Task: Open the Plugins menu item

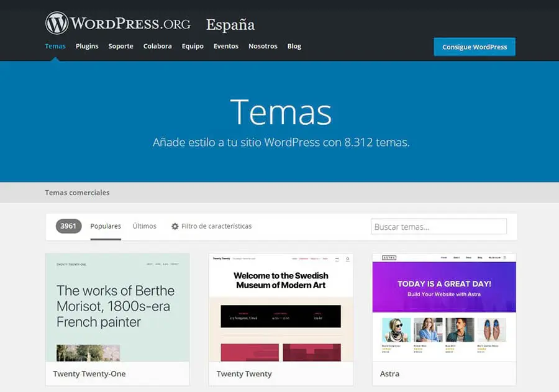Action: point(87,46)
